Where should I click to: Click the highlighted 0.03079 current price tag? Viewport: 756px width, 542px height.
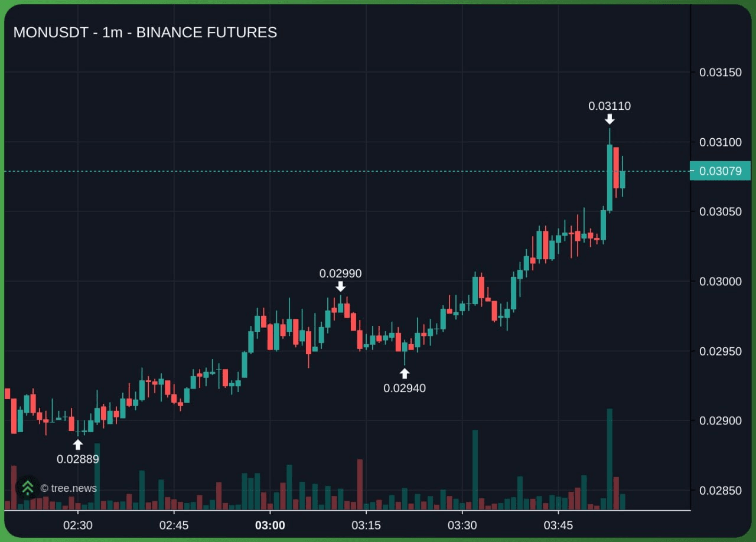click(x=719, y=171)
